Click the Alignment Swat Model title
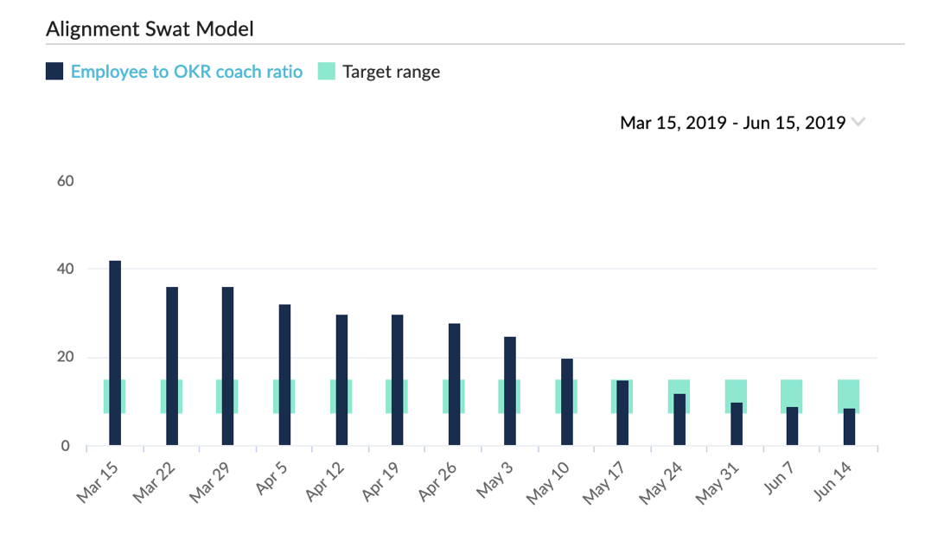 [x=150, y=29]
